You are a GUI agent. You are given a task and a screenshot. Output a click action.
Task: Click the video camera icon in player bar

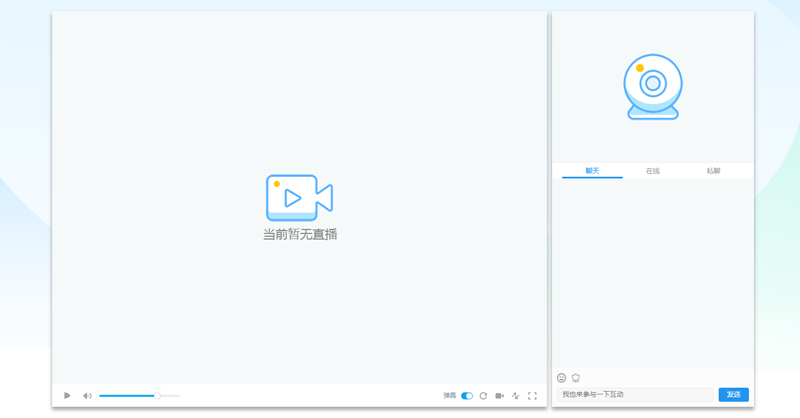point(499,396)
